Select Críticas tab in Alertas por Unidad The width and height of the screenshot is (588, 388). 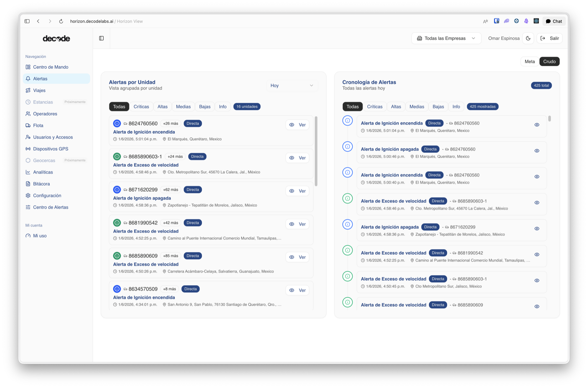[141, 107]
